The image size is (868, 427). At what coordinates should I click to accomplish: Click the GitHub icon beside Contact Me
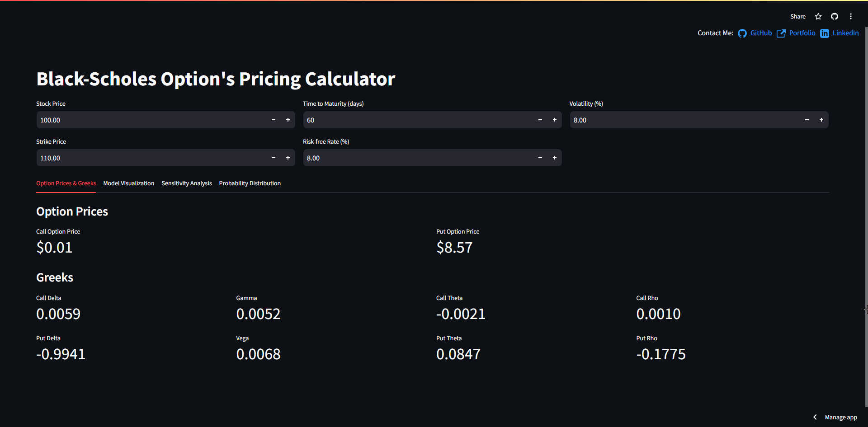coord(742,33)
